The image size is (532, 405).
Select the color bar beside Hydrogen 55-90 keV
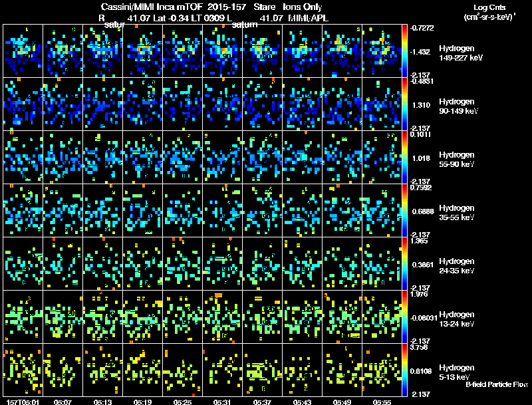[x=404, y=158]
